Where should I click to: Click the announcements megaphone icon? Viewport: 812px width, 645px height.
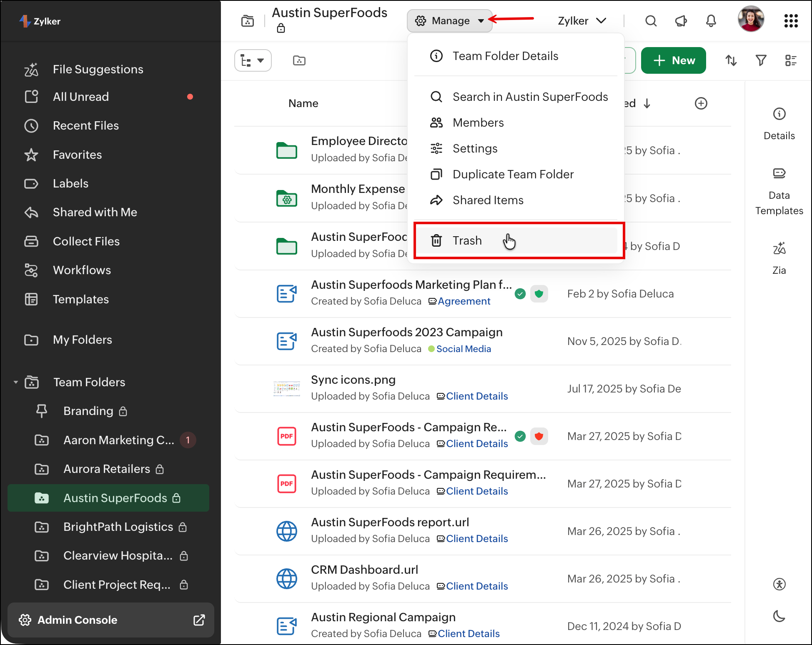pos(681,21)
